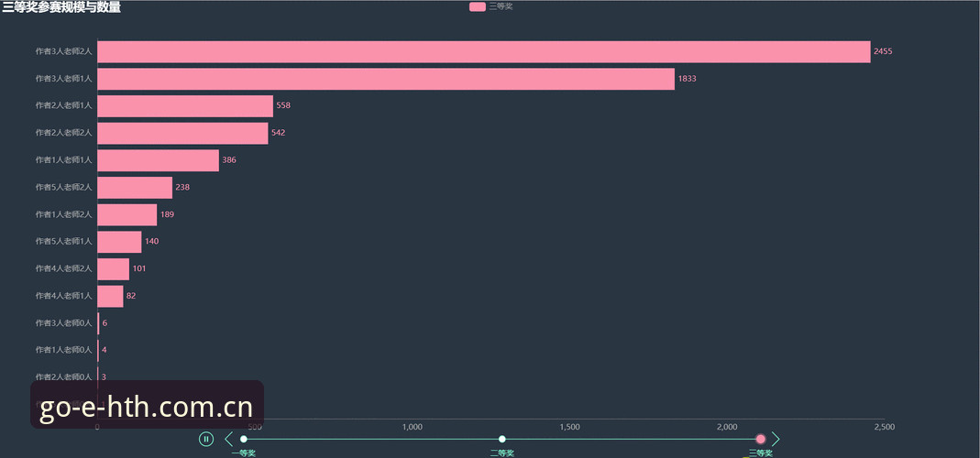The width and height of the screenshot is (980, 458).
Task: Click the 140 bar for 作者5人老师1人
Action: coord(119,242)
